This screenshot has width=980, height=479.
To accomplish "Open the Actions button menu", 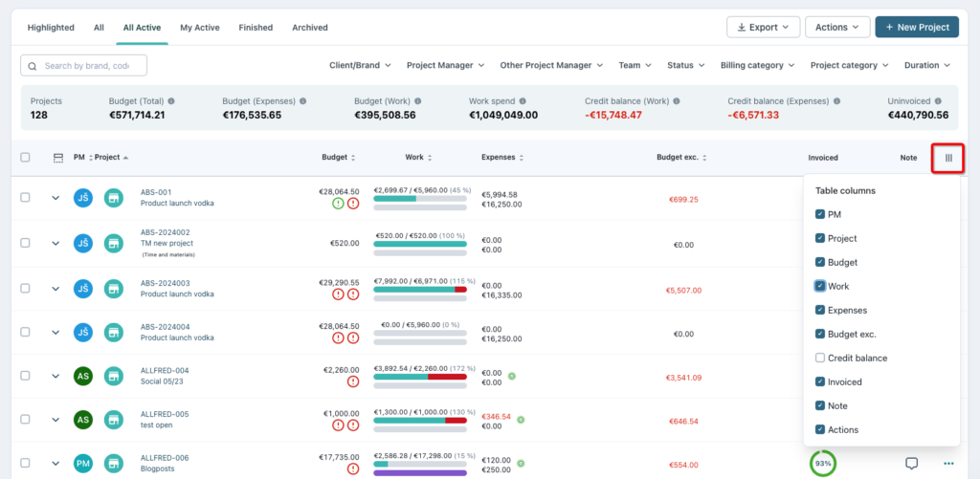I will pos(837,27).
